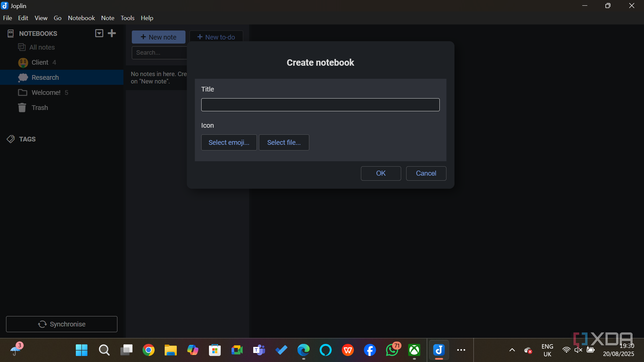Choose Select emoji... for notebook icon
This screenshot has width=644, height=362.
pyautogui.click(x=229, y=142)
